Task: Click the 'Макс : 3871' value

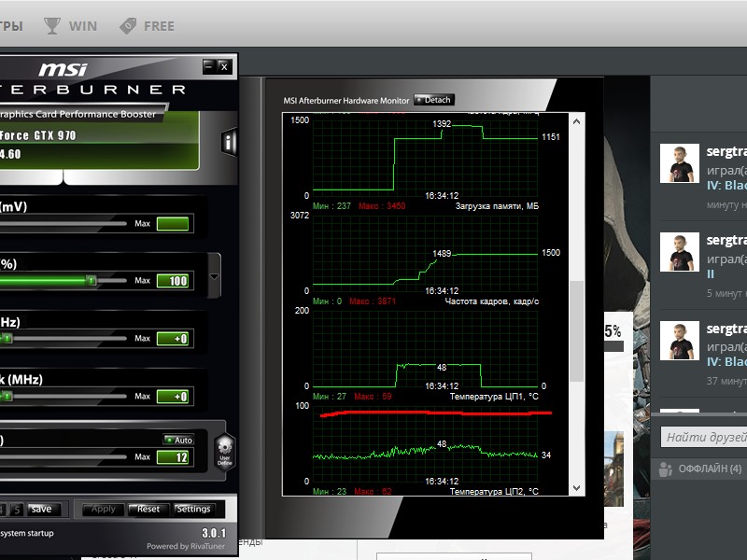Action: [x=373, y=301]
